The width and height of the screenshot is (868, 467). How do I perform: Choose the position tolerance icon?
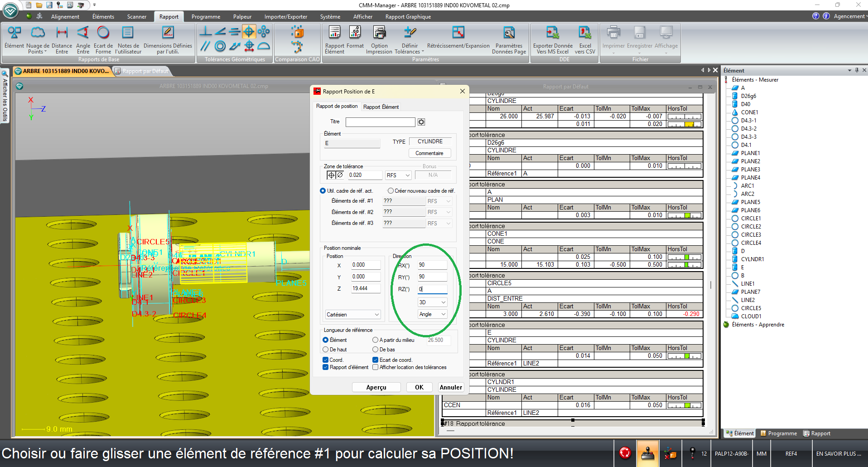point(249,32)
